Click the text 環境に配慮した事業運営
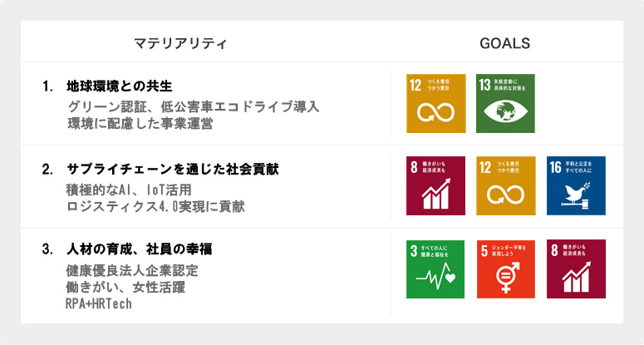The height and width of the screenshot is (345, 644). 140,124
